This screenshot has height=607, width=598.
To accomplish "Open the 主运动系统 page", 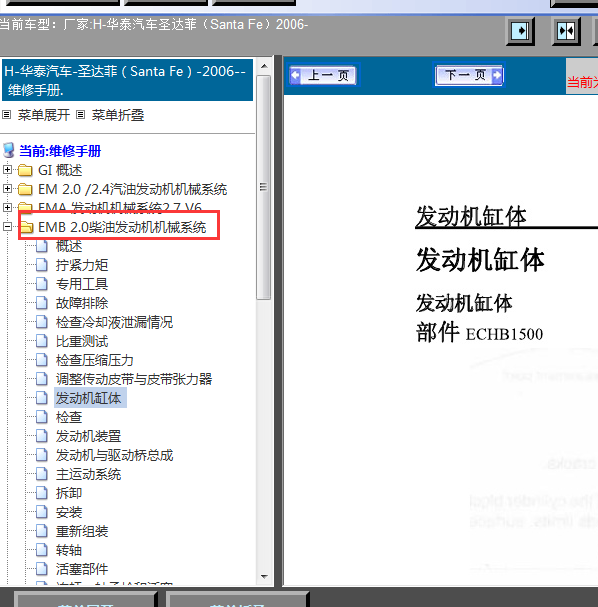I will (88, 474).
